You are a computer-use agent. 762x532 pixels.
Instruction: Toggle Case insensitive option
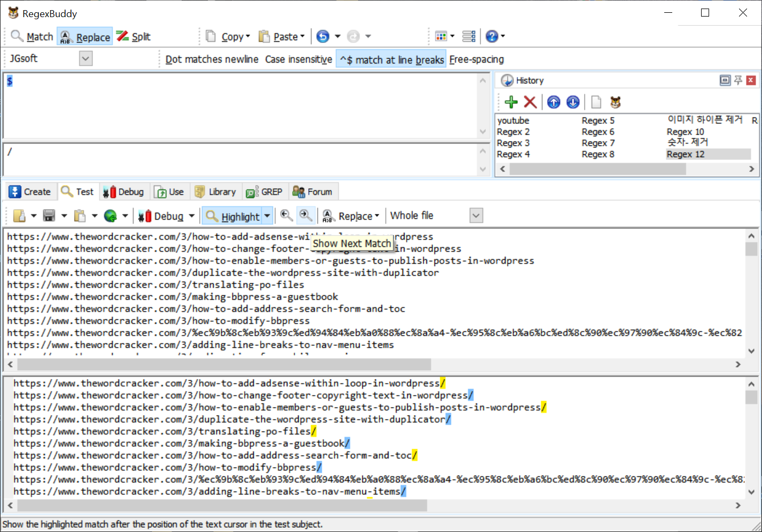pyautogui.click(x=298, y=59)
